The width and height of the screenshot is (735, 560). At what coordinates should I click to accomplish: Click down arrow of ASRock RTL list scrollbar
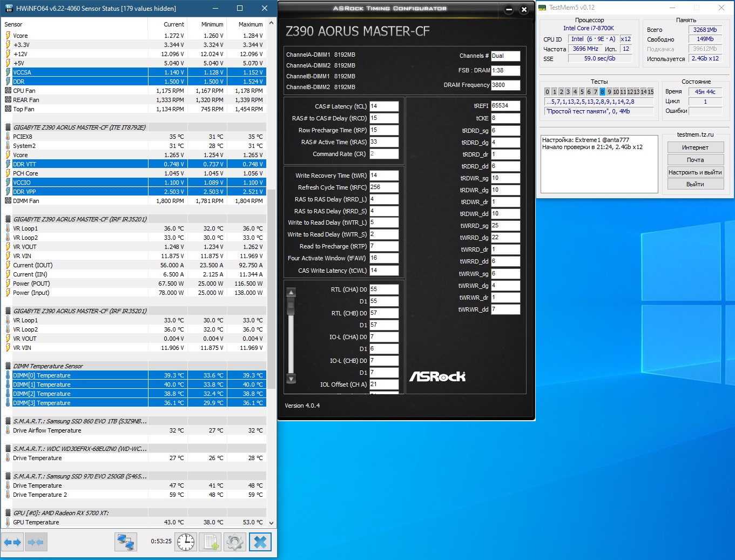coord(291,379)
